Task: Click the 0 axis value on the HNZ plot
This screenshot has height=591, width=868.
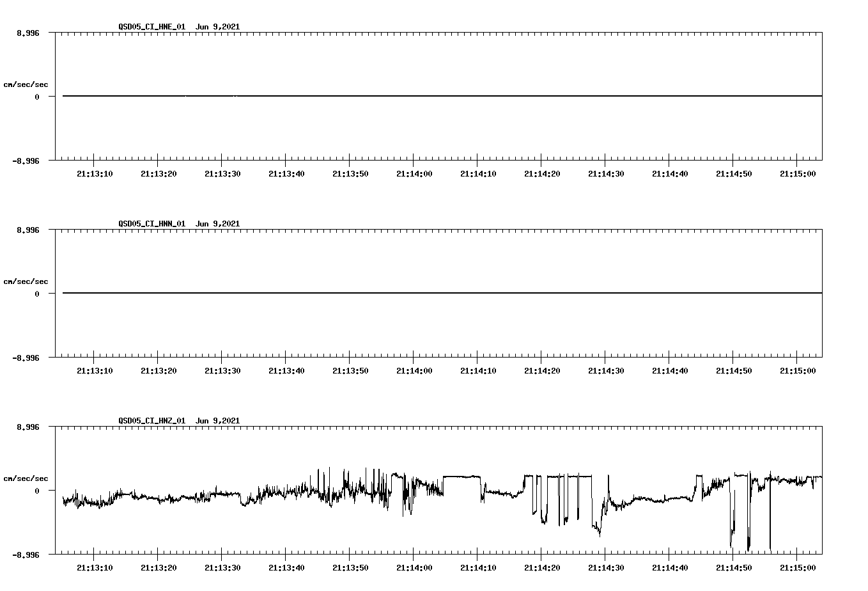Action: pyautogui.click(x=37, y=491)
